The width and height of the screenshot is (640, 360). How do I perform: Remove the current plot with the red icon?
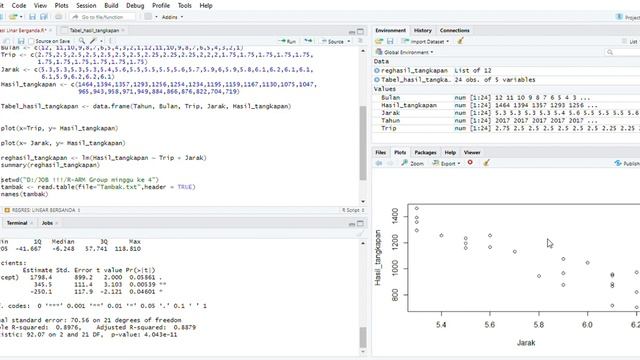click(470, 163)
